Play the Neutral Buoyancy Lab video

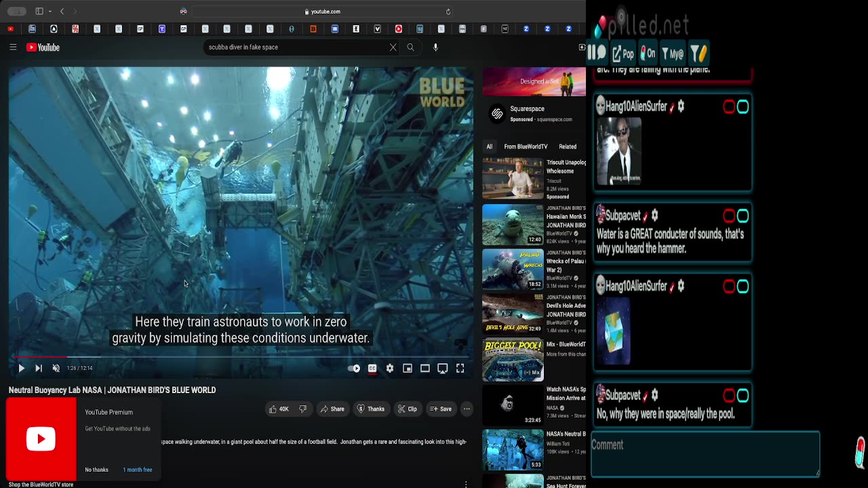[21, 368]
